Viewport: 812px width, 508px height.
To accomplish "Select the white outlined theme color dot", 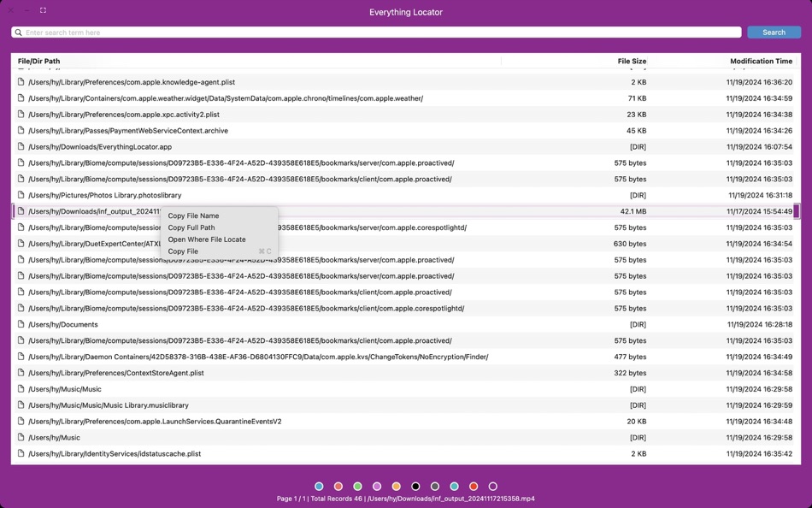I will point(492,484).
